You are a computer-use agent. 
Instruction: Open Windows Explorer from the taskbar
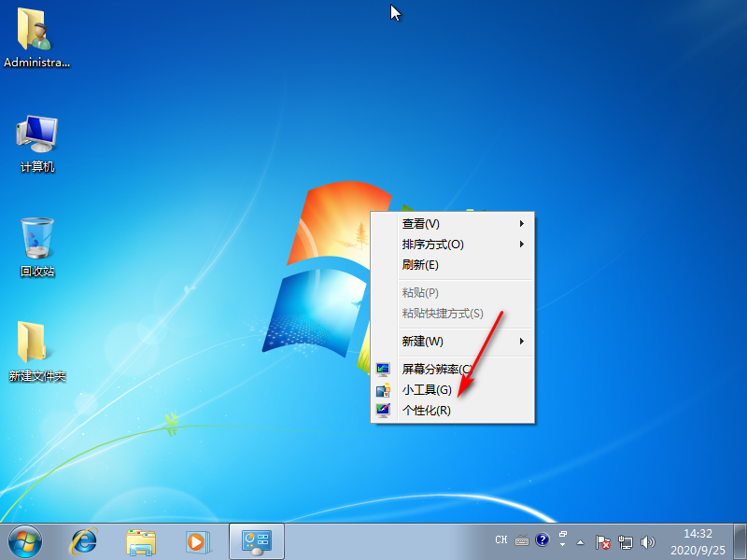tap(141, 540)
